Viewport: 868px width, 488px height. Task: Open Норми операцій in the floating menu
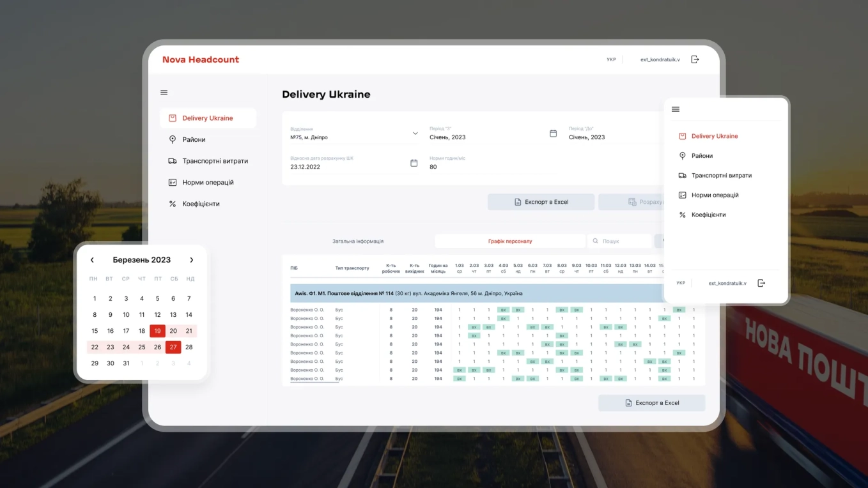coord(715,195)
